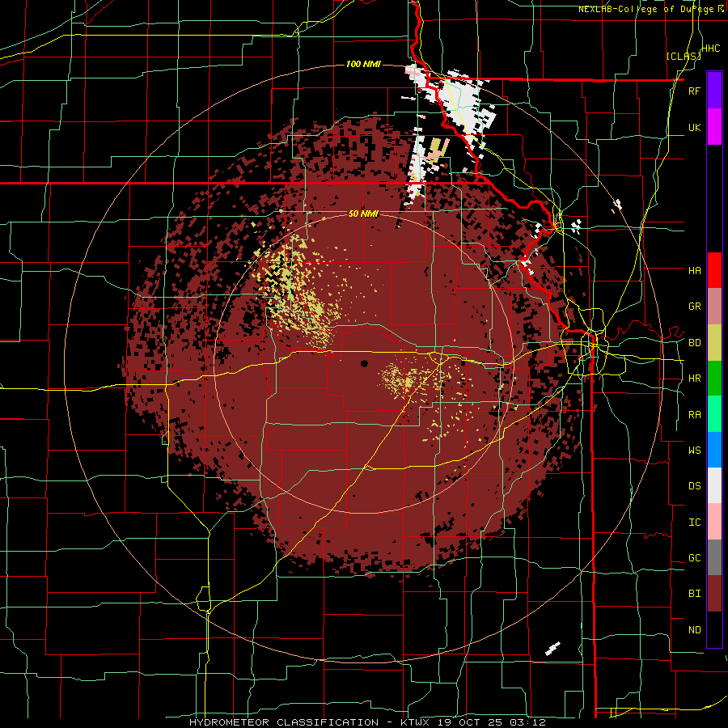This screenshot has width=728, height=728.
Task: Click the DS white legend swatch
Action: [714, 485]
